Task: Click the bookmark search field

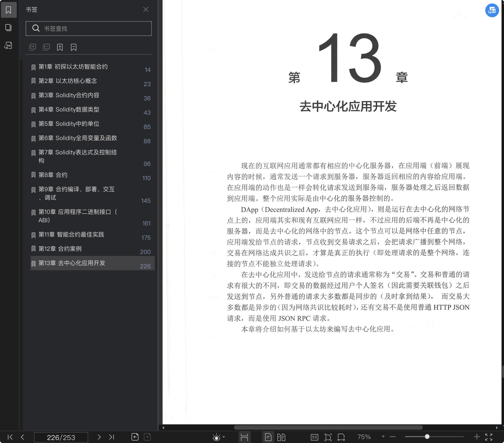Action: tap(88, 29)
